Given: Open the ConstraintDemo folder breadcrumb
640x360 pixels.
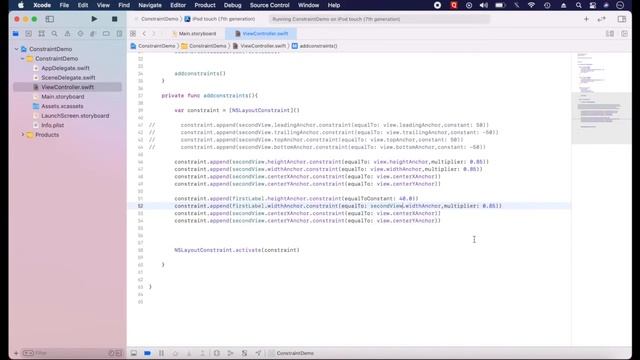Looking at the screenshot, I should tap(204, 46).
